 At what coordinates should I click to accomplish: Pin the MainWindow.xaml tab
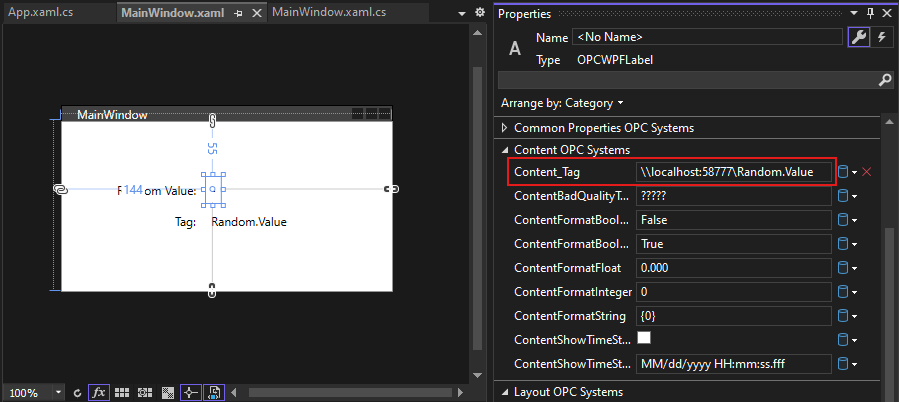tap(238, 14)
